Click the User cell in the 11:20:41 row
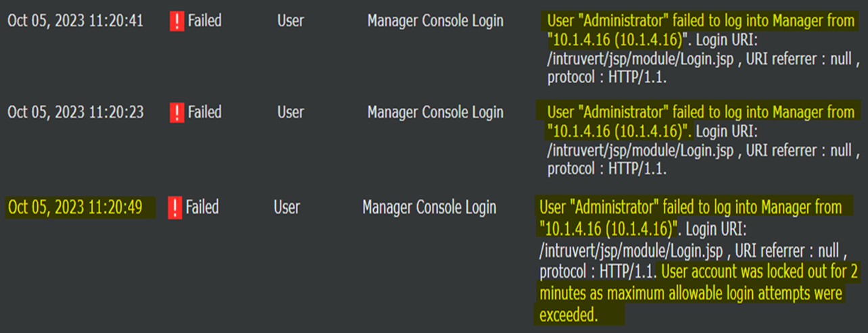Screen dimensions: 868x333 290,21
